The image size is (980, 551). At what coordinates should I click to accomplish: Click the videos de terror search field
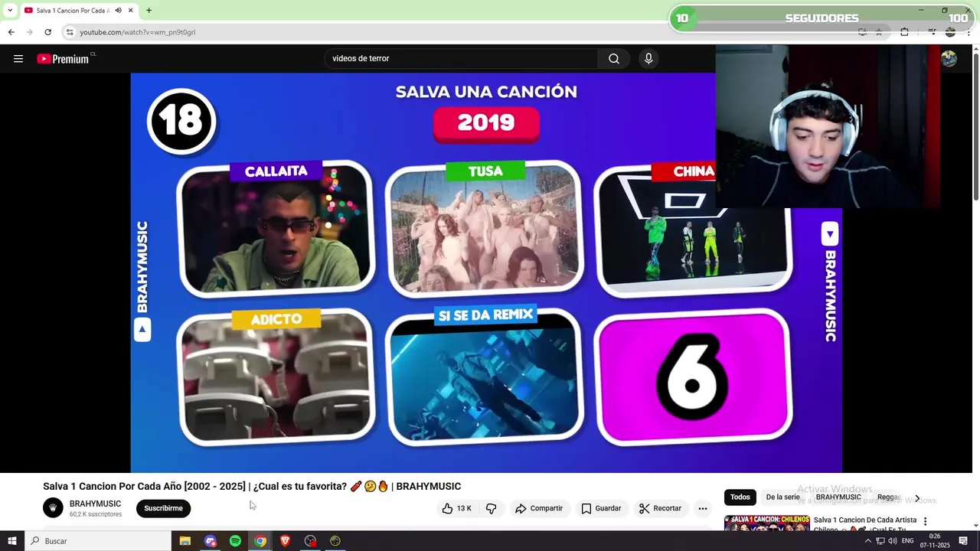(x=462, y=59)
